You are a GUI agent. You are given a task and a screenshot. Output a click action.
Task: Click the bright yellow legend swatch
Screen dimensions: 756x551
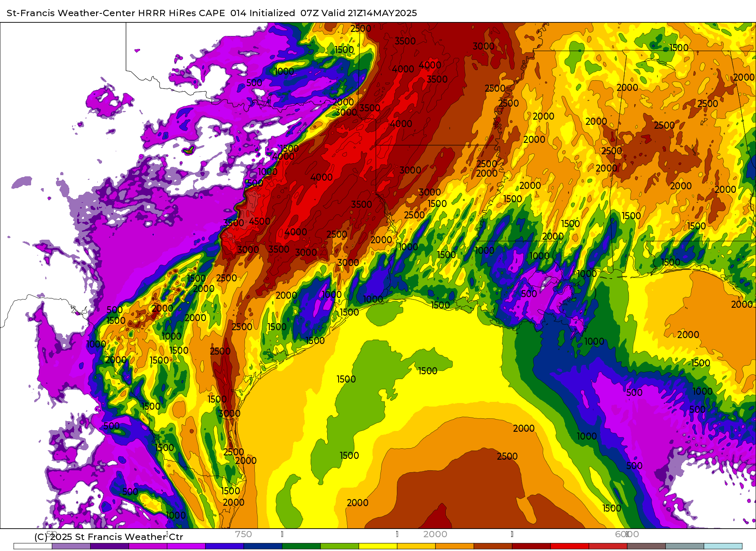(378, 546)
